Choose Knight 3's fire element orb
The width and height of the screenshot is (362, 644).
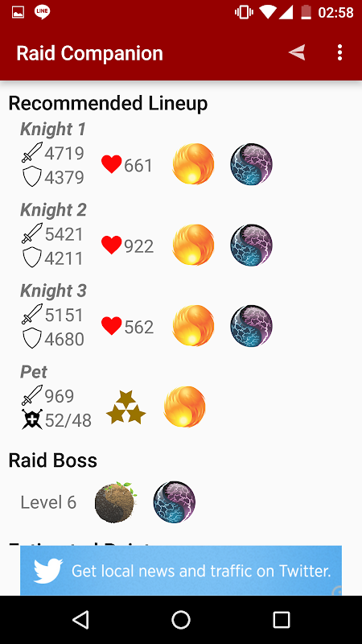click(x=193, y=325)
